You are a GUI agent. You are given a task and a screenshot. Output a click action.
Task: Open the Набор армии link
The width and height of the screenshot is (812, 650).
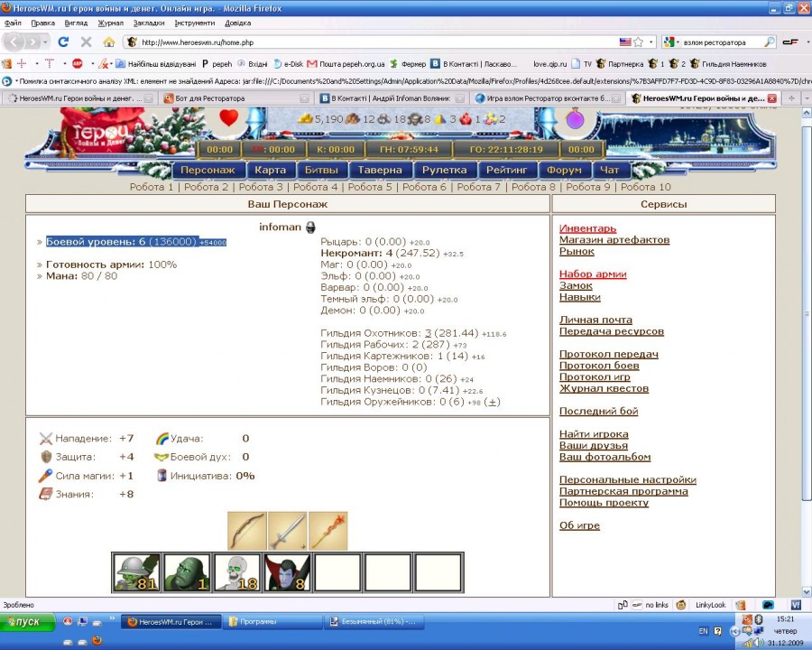click(x=593, y=274)
